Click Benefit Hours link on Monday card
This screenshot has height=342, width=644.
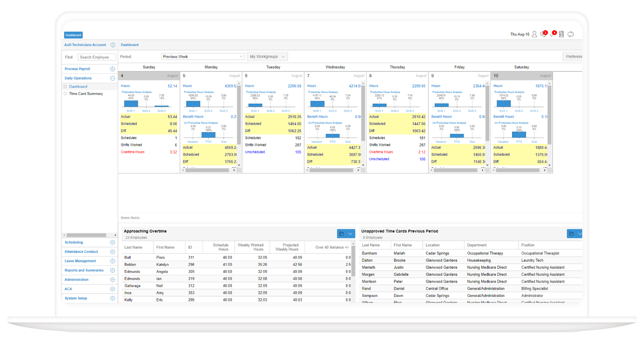193,117
